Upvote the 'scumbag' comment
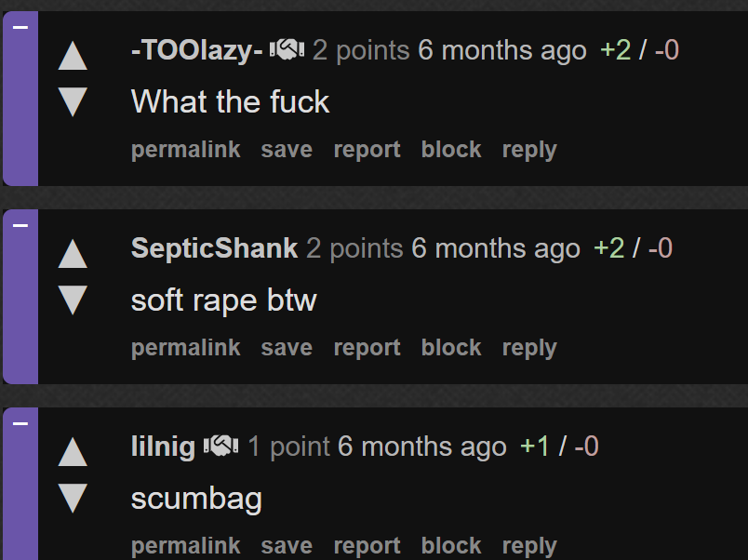Screen dimensions: 748x560 (73, 452)
